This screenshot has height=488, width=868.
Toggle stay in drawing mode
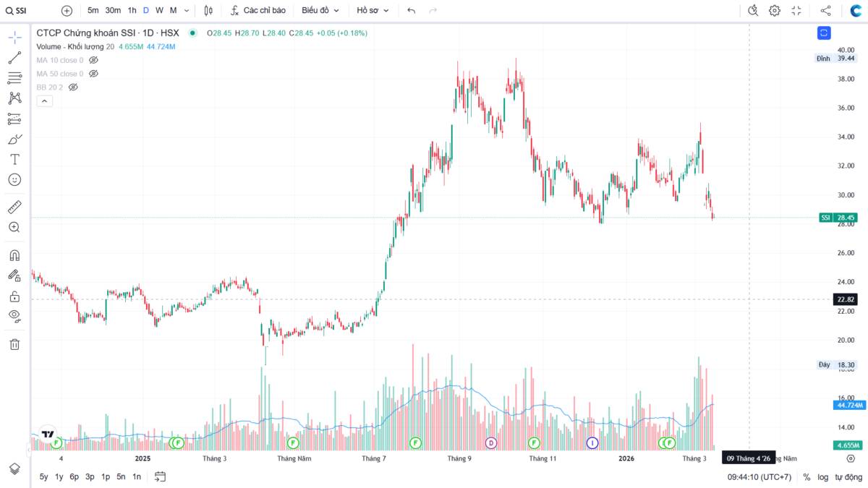pyautogui.click(x=14, y=275)
